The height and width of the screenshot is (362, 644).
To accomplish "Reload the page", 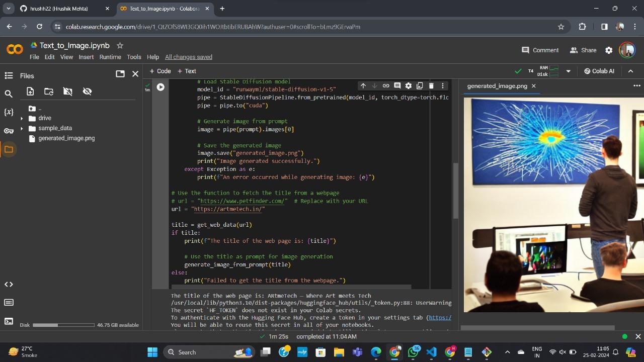I will click(39, 27).
